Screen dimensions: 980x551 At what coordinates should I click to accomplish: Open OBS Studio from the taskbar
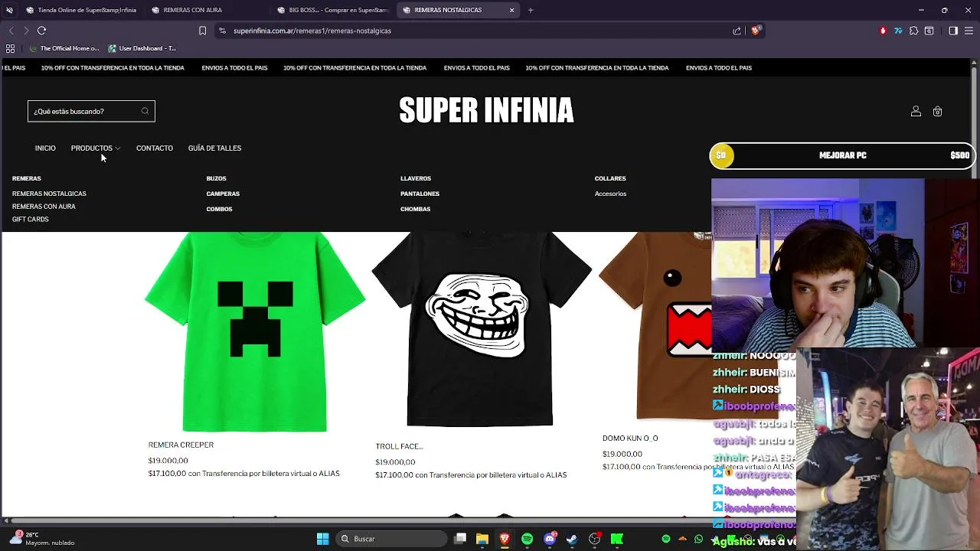594,539
